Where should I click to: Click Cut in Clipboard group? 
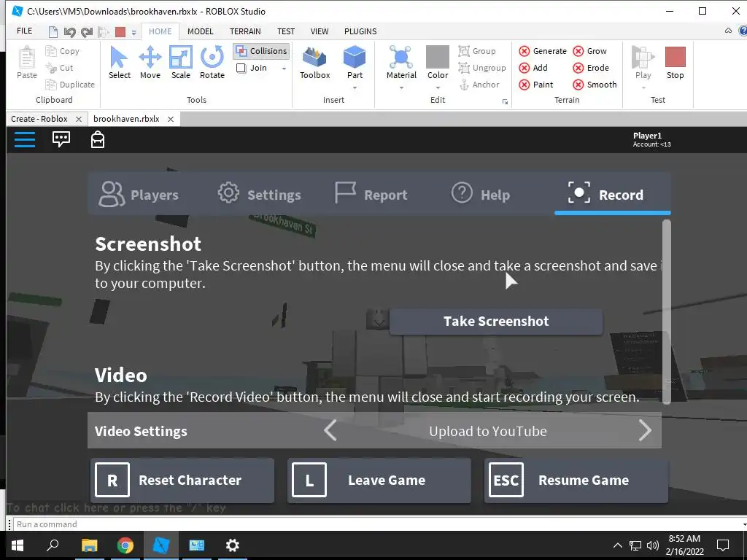tap(59, 68)
